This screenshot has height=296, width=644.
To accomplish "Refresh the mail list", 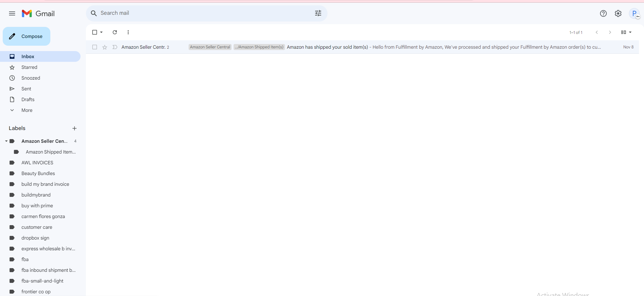I will point(115,32).
